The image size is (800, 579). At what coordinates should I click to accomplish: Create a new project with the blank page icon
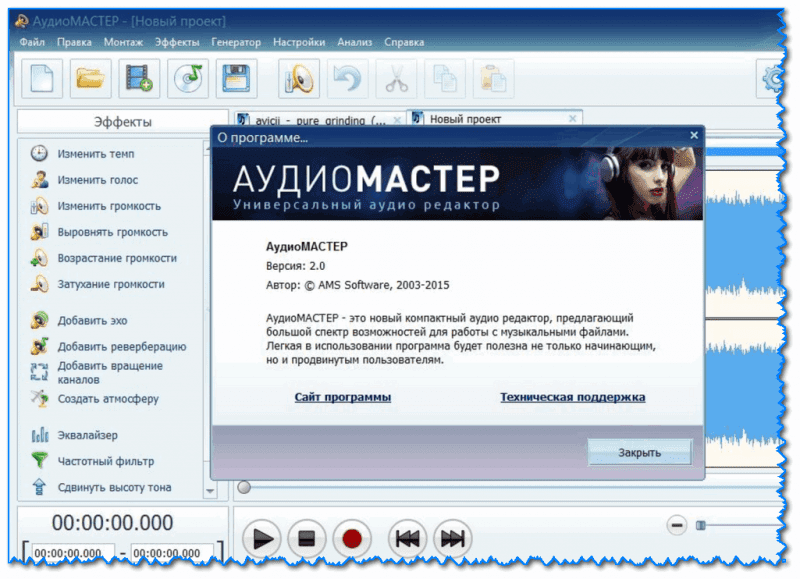point(42,79)
